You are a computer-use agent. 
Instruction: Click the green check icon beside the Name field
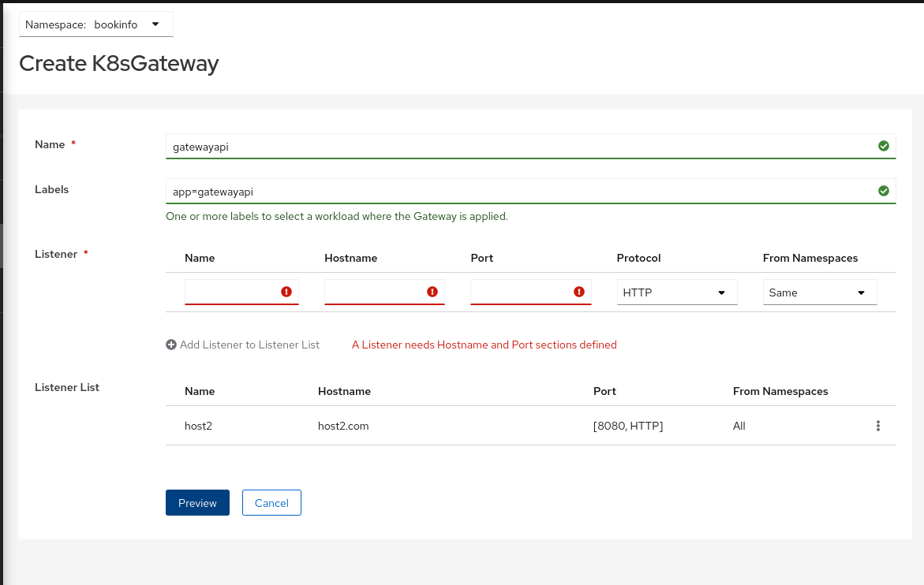(x=883, y=145)
